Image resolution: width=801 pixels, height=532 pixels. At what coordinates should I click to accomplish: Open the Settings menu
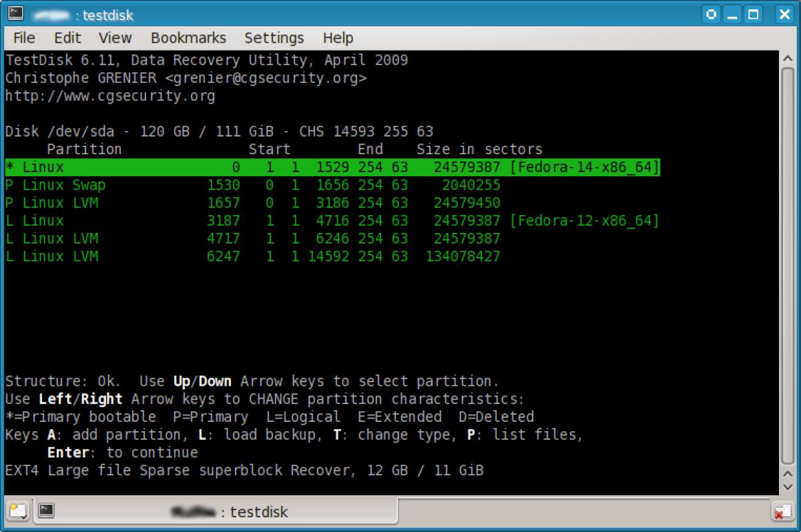point(274,38)
